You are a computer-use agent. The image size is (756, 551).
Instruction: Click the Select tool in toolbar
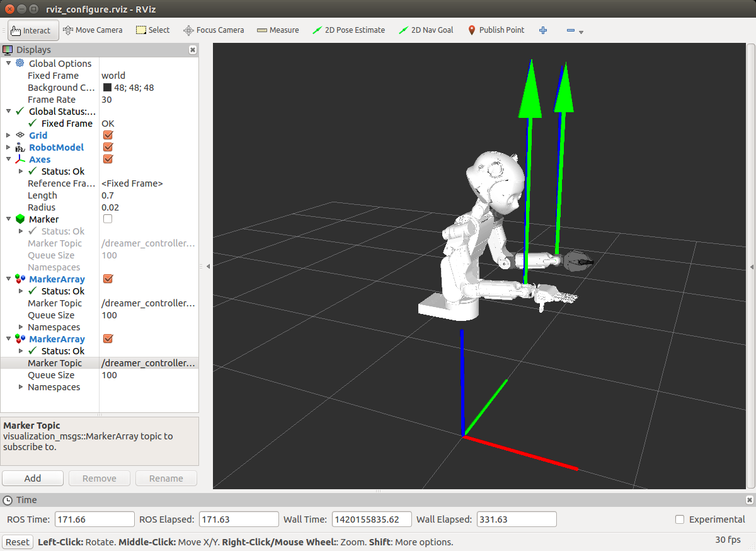tap(153, 30)
